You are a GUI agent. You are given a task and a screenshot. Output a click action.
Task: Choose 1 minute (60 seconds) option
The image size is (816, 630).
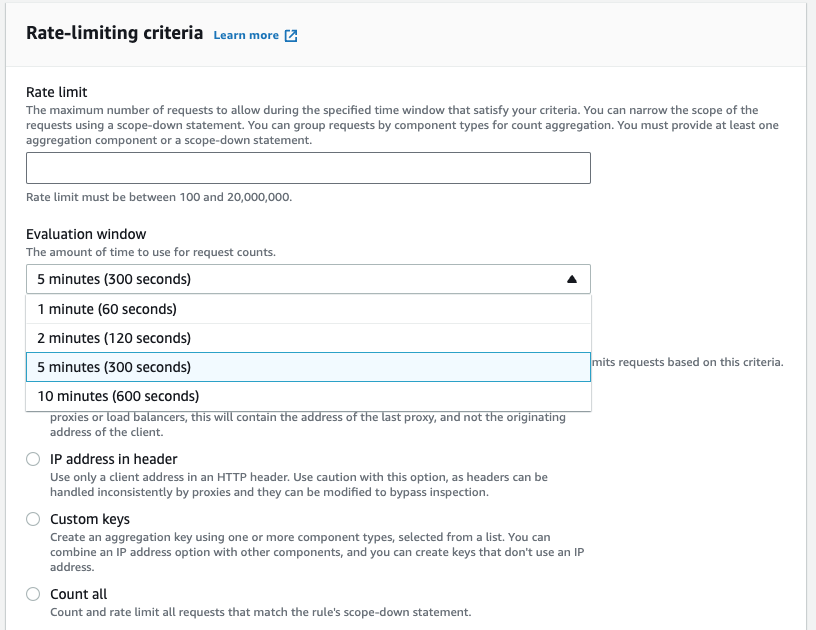(x=308, y=309)
